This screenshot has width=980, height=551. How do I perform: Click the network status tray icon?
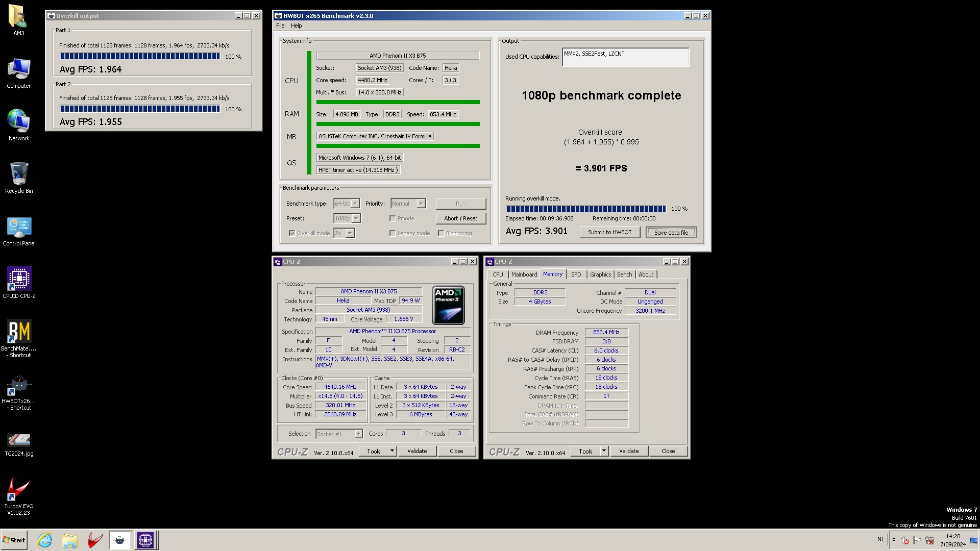click(929, 540)
